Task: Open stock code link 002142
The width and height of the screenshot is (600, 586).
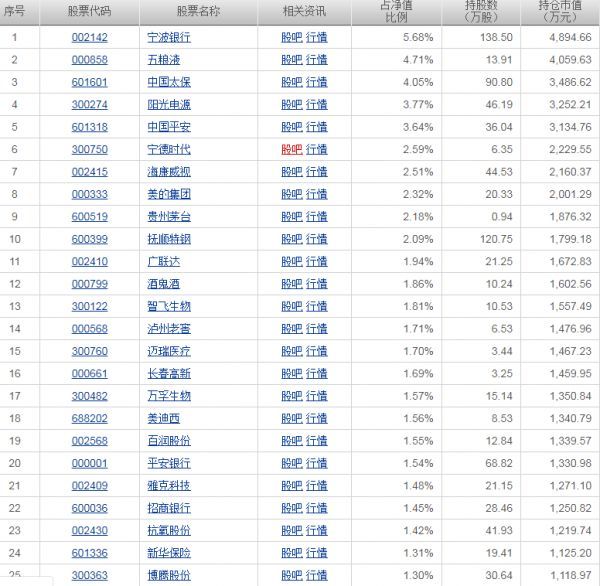Action: tap(90, 38)
